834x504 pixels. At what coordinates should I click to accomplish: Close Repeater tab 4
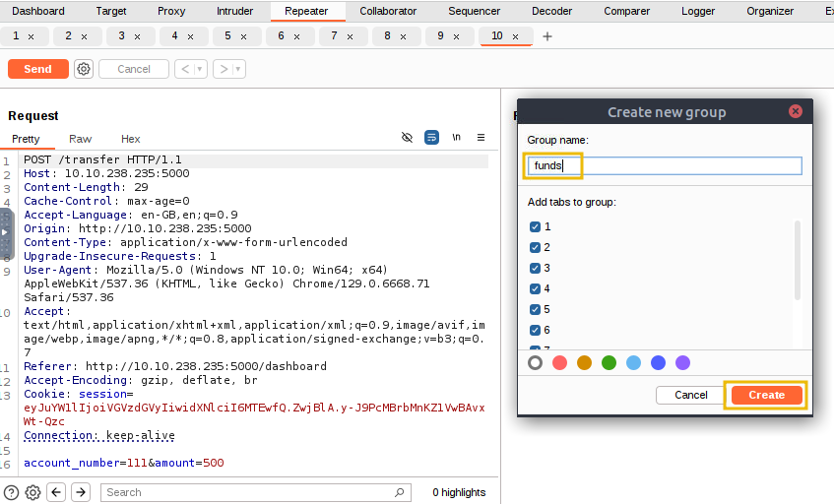tap(190, 36)
